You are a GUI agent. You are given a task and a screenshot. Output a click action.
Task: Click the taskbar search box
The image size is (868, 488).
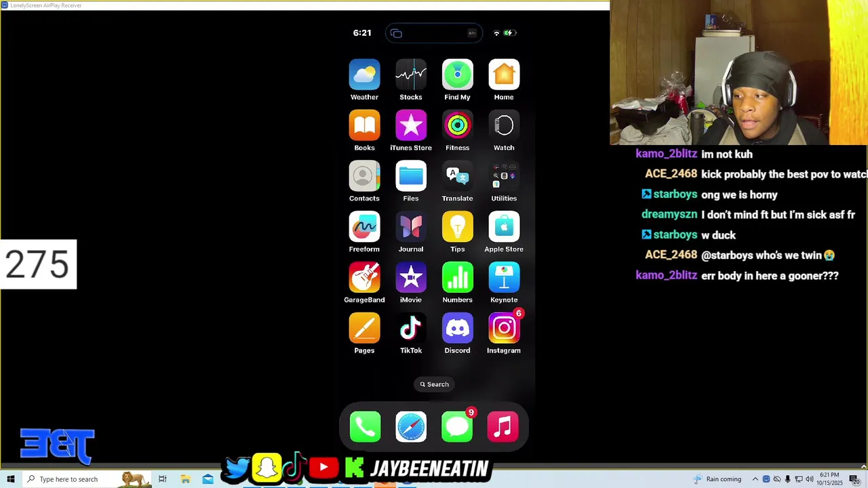tap(86, 479)
